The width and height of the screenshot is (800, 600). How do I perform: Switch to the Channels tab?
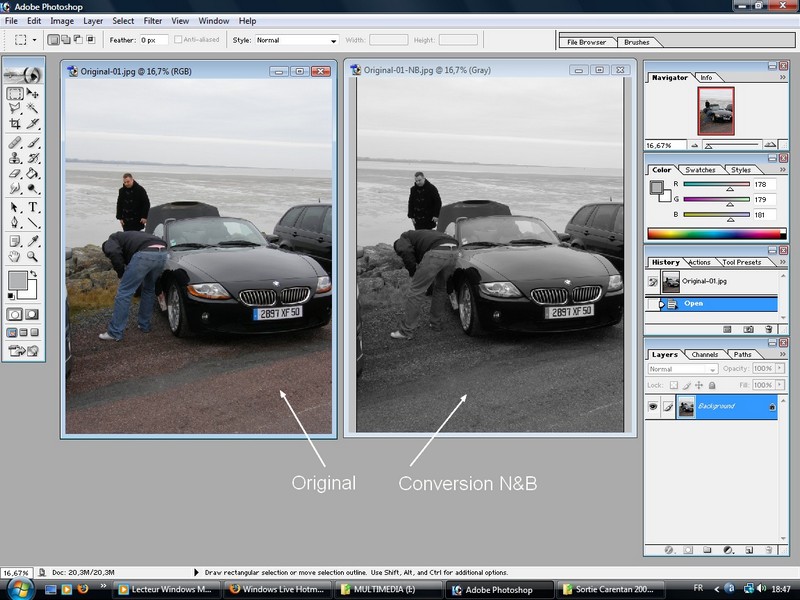coord(705,355)
